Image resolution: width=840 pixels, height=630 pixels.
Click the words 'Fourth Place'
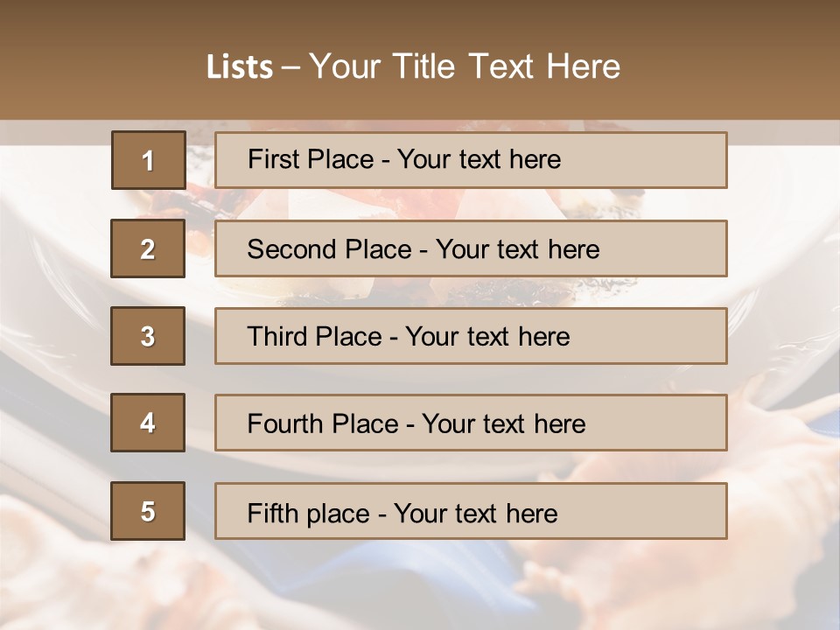tap(322, 424)
